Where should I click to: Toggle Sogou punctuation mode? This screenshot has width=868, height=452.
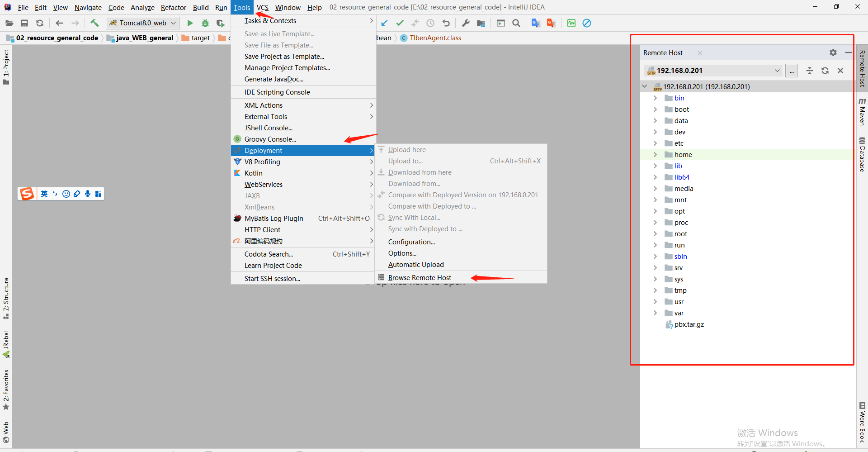click(55, 194)
